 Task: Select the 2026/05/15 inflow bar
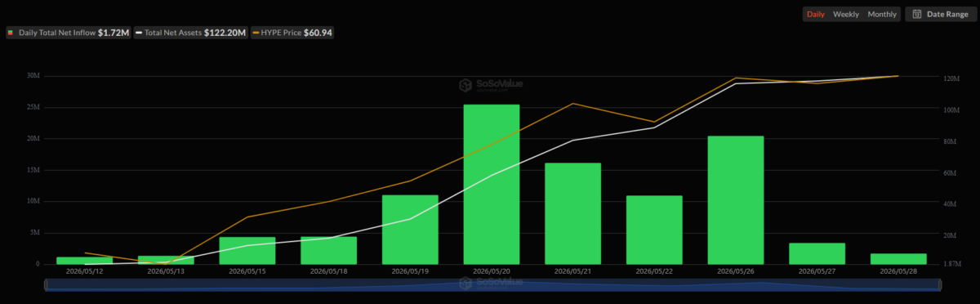click(247, 250)
